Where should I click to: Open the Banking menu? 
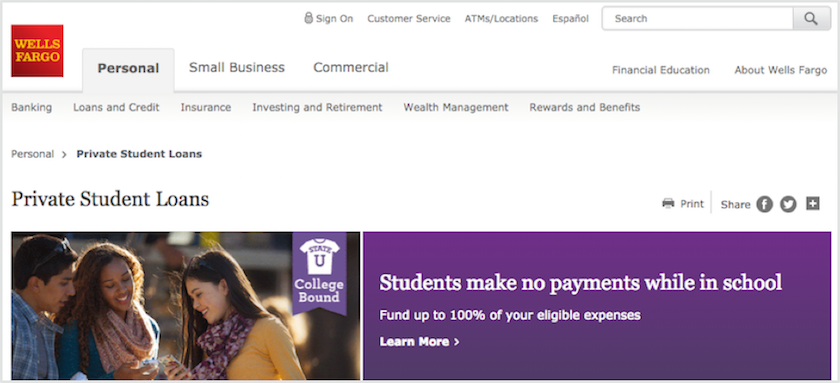32,107
